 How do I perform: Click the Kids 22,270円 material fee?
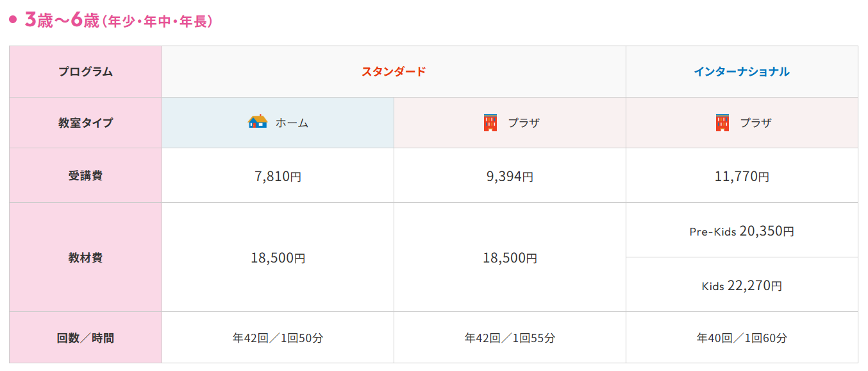tap(742, 286)
